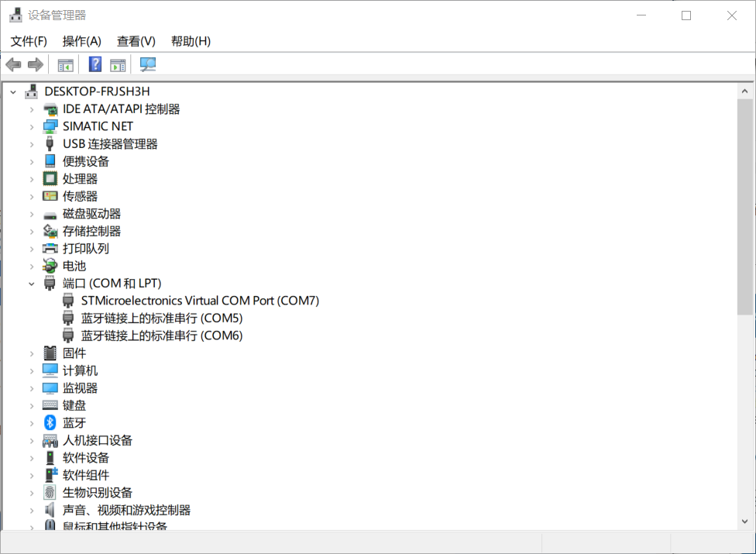Click the Forward arrow toolbar icon
Screen dimensions: 756x554
click(x=35, y=64)
